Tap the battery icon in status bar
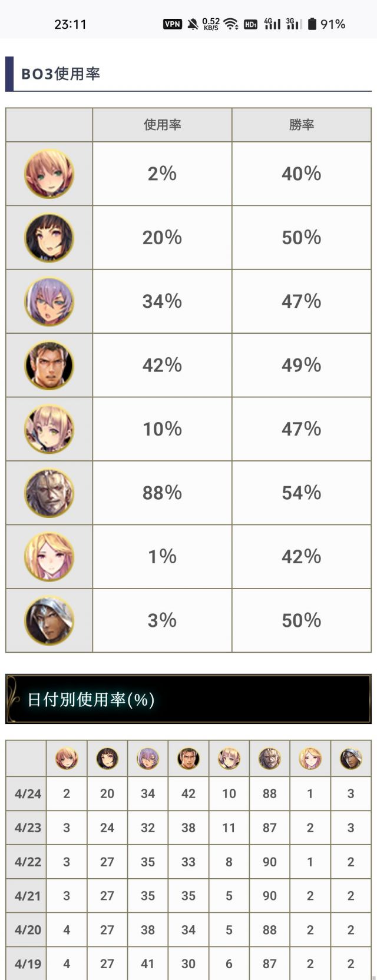The image size is (377, 980). [x=312, y=24]
